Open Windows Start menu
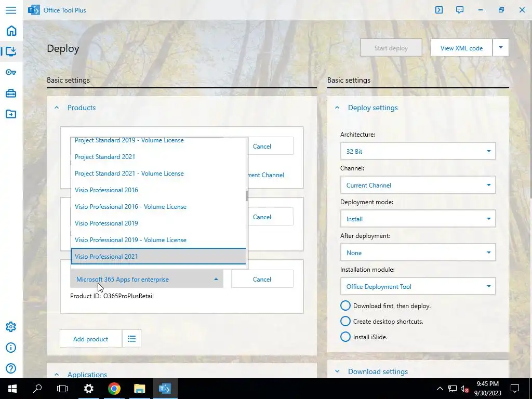Screen dimensions: 532x399 coord(12,389)
